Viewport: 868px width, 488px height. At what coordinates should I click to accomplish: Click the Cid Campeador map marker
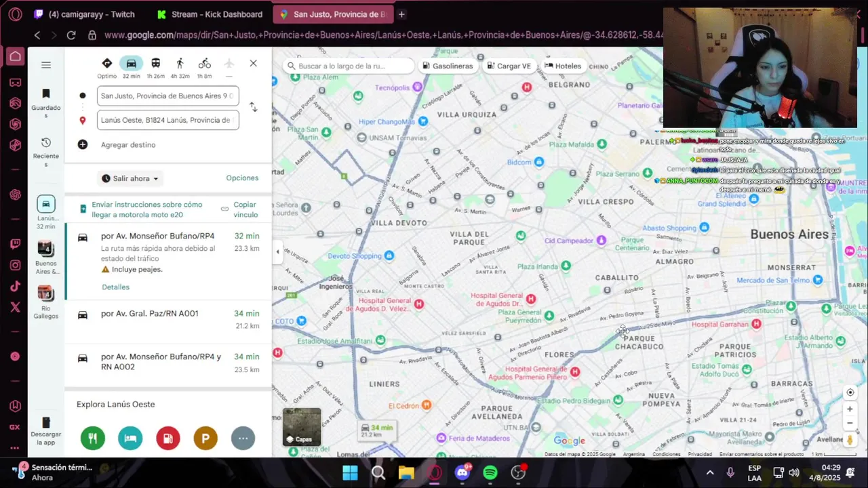(x=601, y=240)
